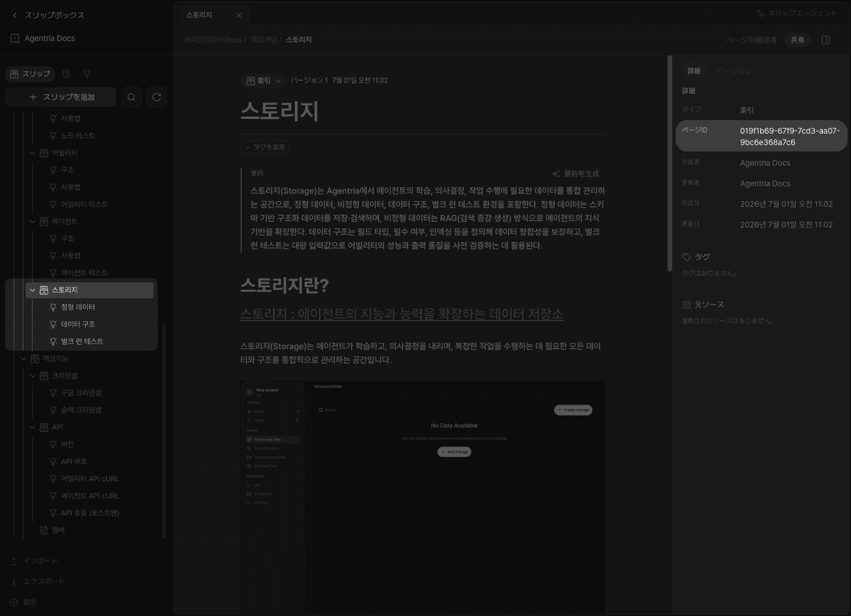This screenshot has width=851, height=616.
Task: Select 구조 under 에이전트
Action: (x=68, y=239)
